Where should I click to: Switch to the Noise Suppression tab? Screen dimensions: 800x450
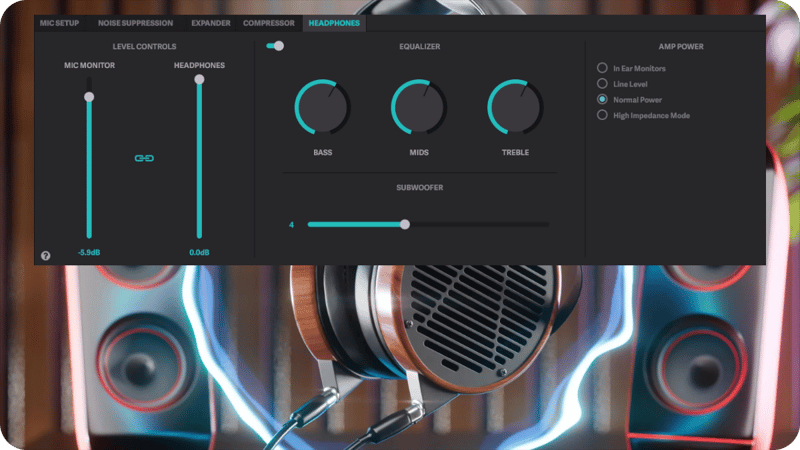(135, 22)
